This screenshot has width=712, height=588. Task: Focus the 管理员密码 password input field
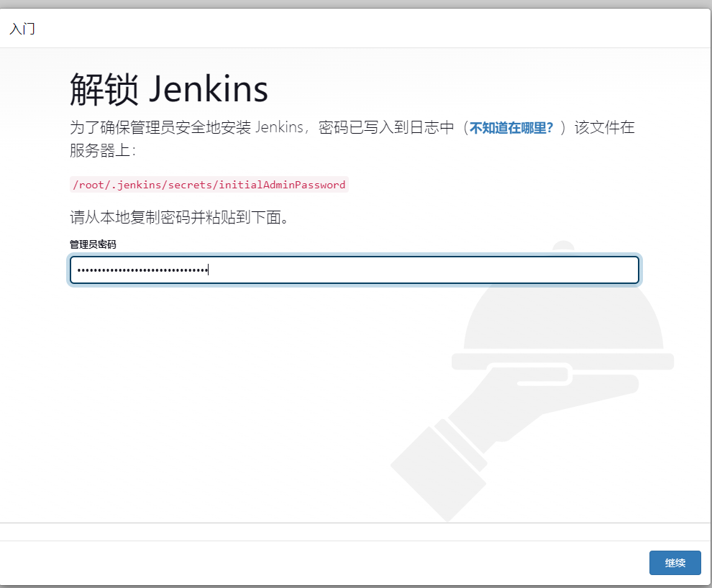click(x=354, y=270)
